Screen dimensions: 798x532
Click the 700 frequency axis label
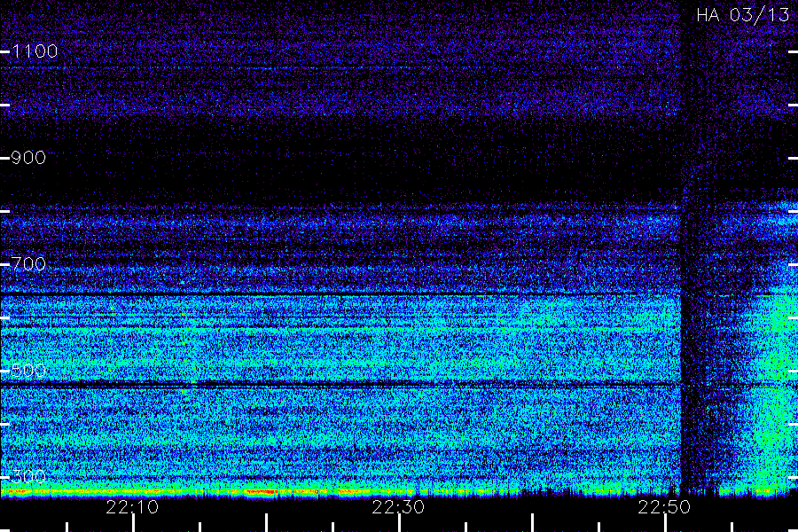coord(28,264)
